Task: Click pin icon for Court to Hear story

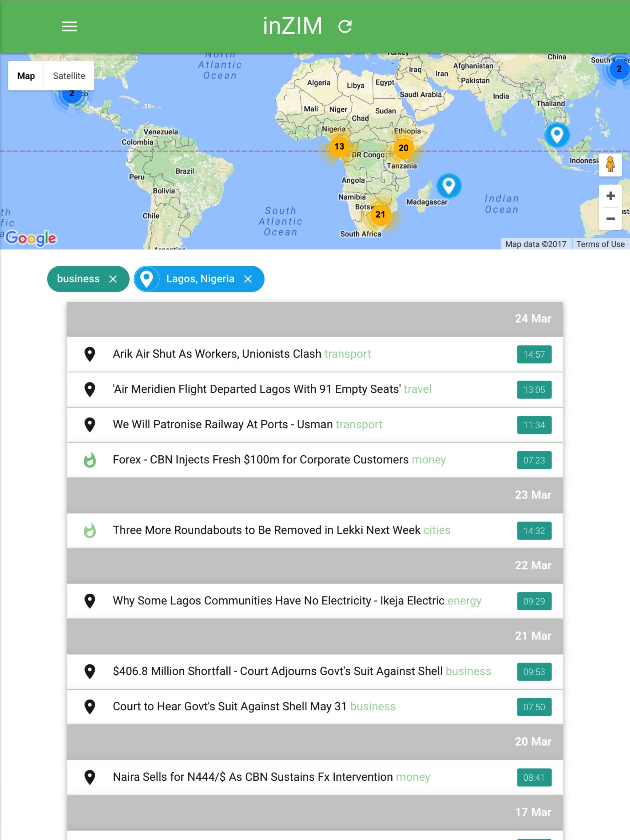Action: pos(90,707)
